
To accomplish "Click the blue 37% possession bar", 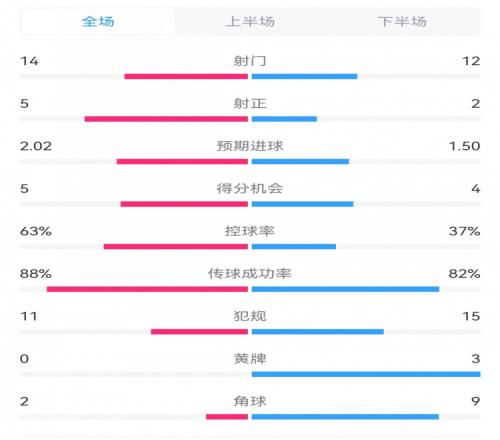I will [294, 247].
